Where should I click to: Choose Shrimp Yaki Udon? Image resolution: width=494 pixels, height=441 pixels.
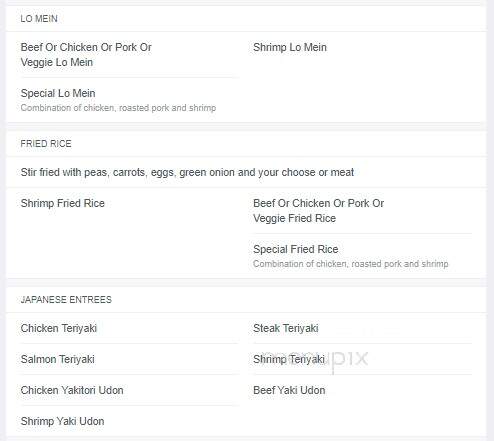pyautogui.click(x=62, y=421)
